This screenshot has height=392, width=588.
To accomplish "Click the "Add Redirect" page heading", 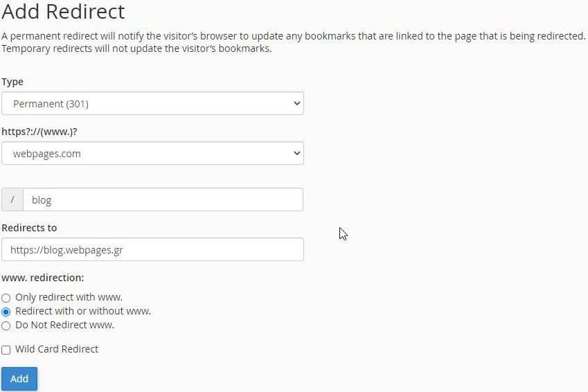I will click(63, 12).
